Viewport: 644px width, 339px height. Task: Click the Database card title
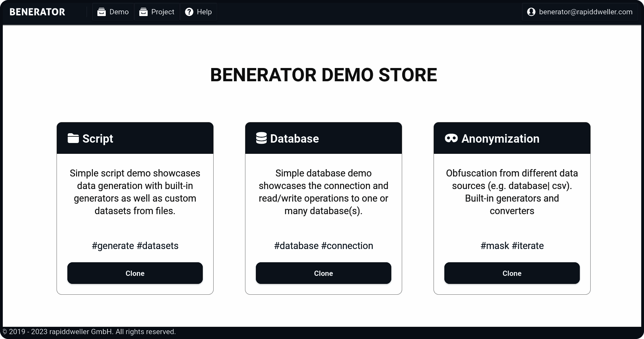coord(295,138)
